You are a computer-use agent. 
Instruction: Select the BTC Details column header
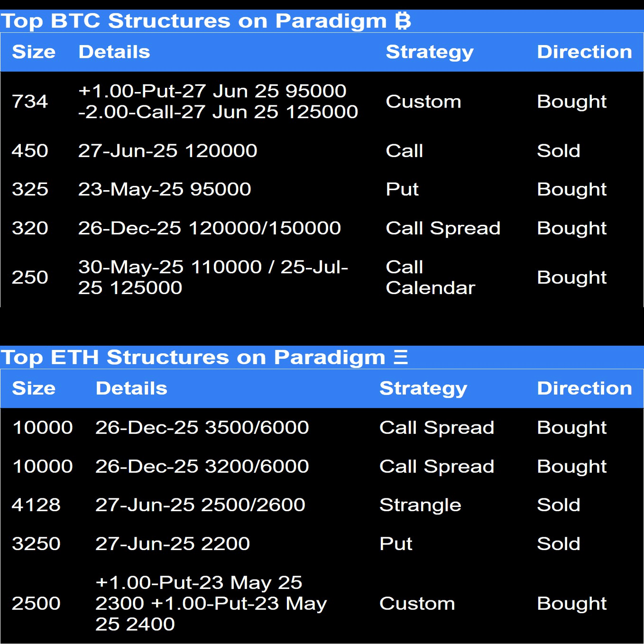114,52
